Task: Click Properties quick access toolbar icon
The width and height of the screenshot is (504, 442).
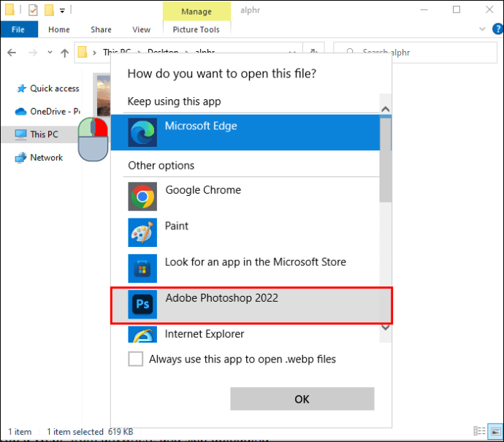Action: tap(33, 10)
